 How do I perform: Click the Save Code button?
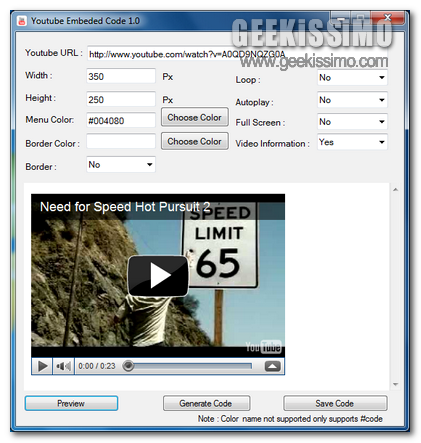[x=335, y=403]
